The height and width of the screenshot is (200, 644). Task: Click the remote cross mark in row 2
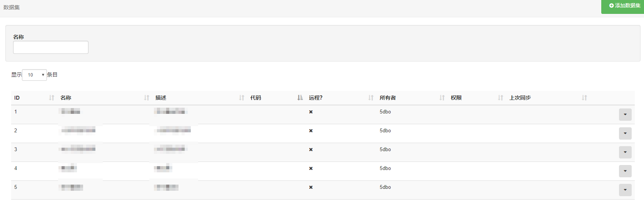tap(311, 131)
